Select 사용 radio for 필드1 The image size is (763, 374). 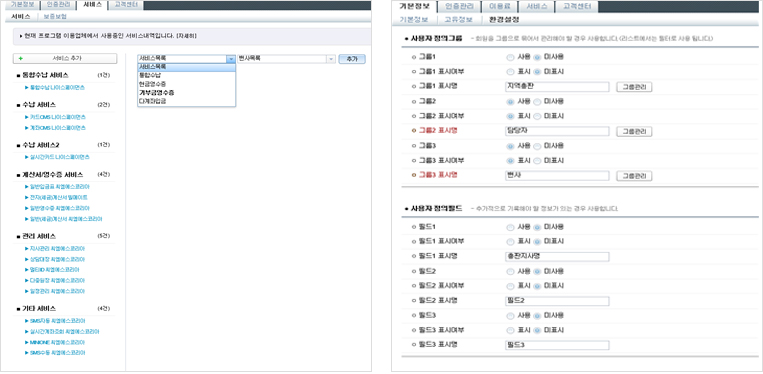click(510, 227)
